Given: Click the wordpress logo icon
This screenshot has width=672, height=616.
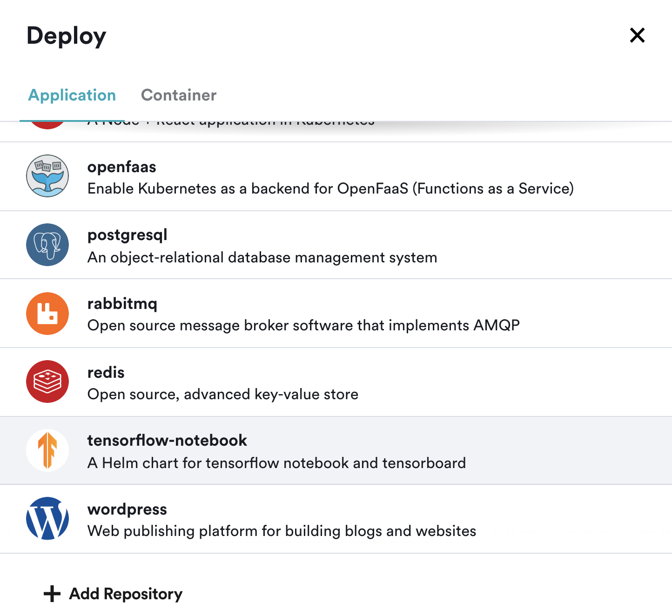Looking at the screenshot, I should point(47,518).
